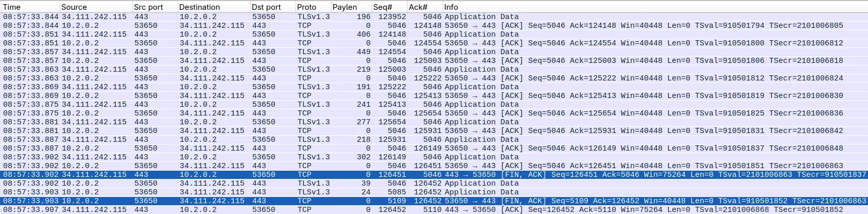Click the Destination column header
The width and height of the screenshot is (868, 214).
coord(213,7)
